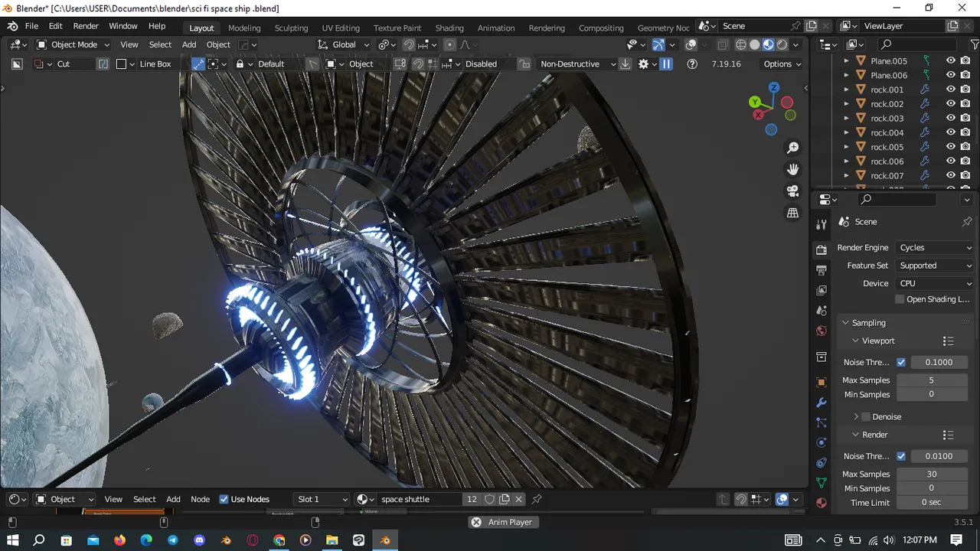The image size is (980, 551).
Task: Pin the Scene properties panel
Action: [967, 221]
